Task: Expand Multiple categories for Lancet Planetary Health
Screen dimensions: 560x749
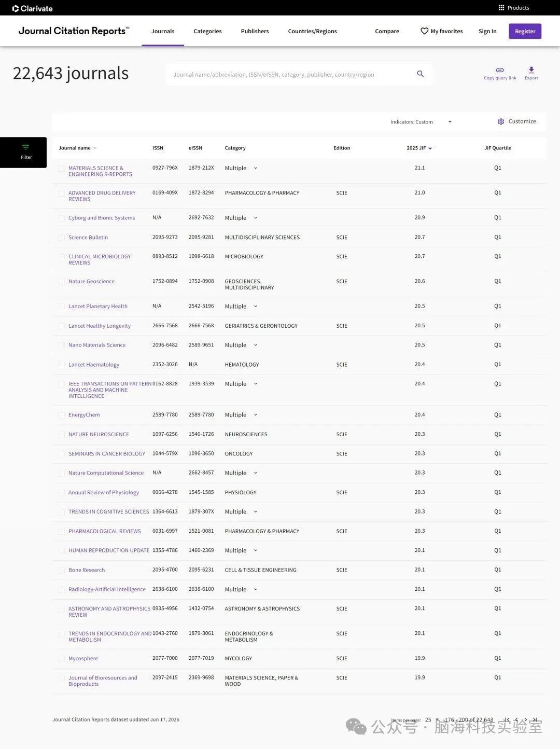Action: pos(256,307)
